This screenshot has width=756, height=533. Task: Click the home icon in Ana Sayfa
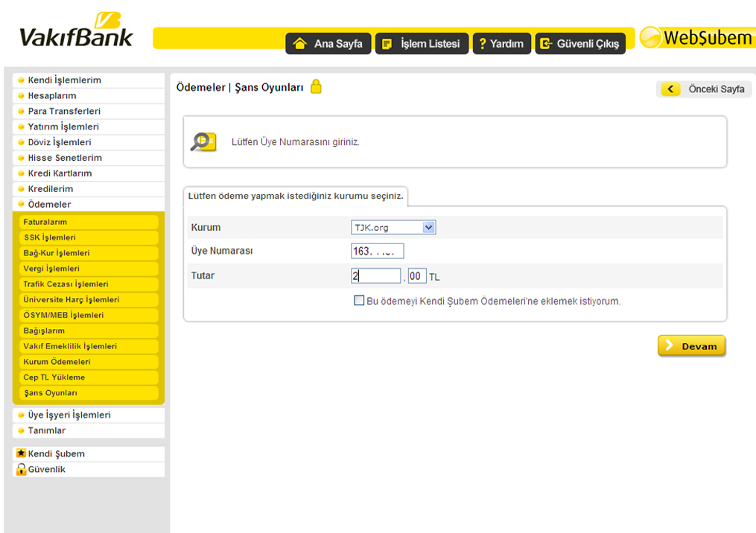coord(300,43)
